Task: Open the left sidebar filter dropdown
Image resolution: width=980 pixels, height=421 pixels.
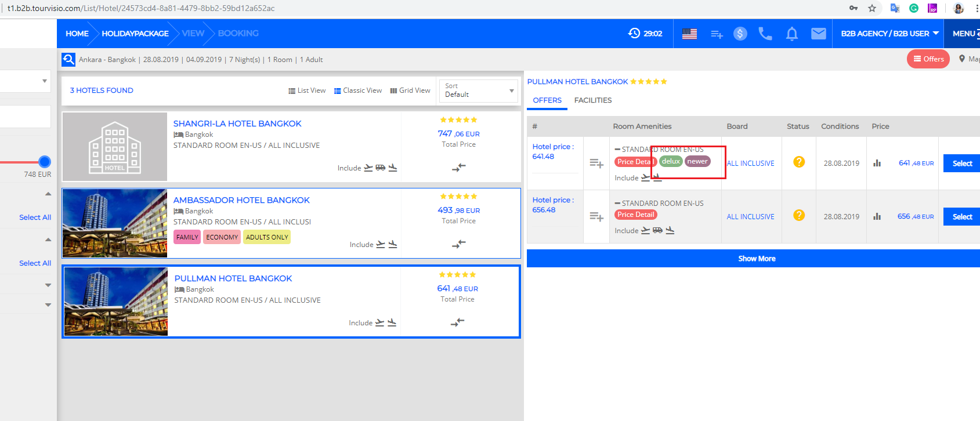Action: [x=26, y=81]
